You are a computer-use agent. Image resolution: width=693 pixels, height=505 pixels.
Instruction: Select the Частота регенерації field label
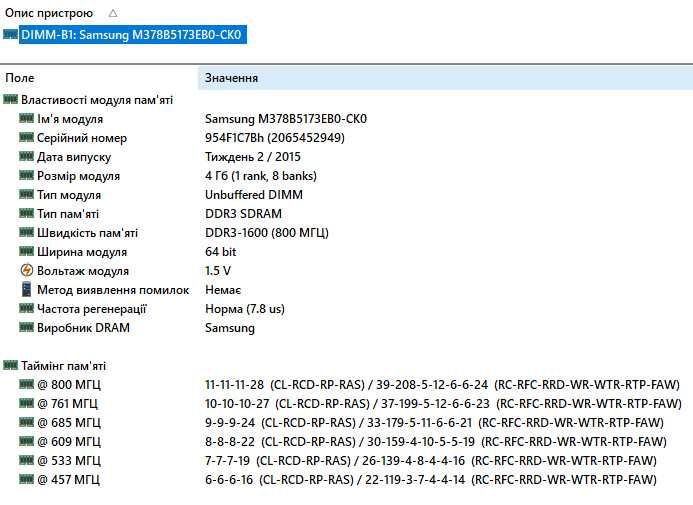91,309
